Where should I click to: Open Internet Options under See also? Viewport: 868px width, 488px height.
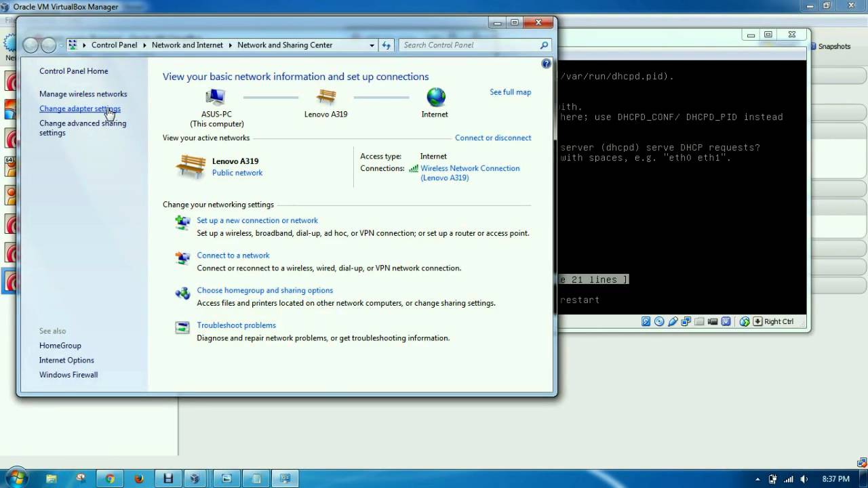click(66, 361)
